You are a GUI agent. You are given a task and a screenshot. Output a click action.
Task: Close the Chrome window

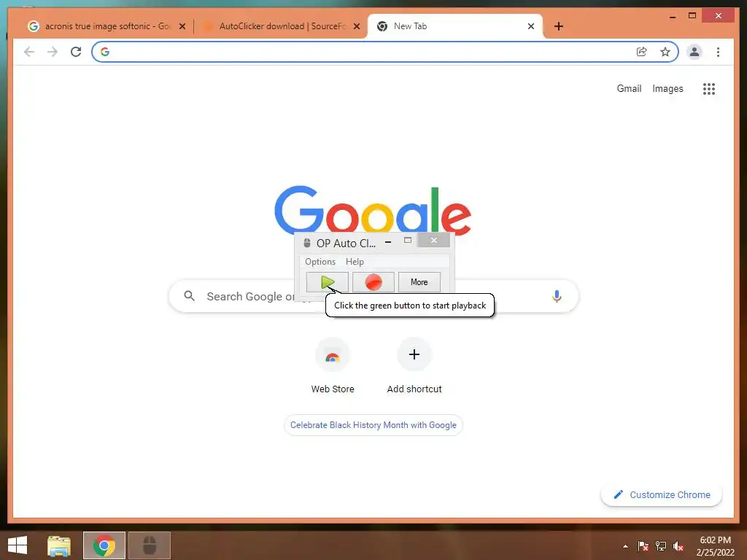click(x=719, y=16)
